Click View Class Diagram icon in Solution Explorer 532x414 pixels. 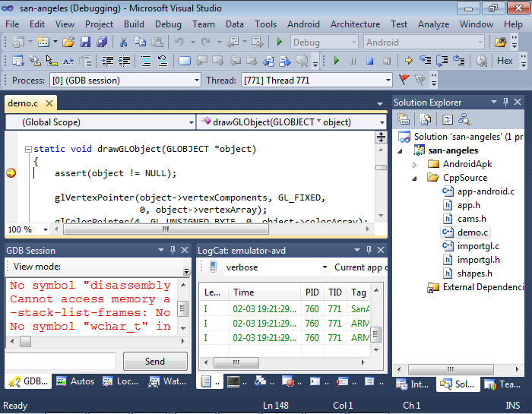click(464, 119)
